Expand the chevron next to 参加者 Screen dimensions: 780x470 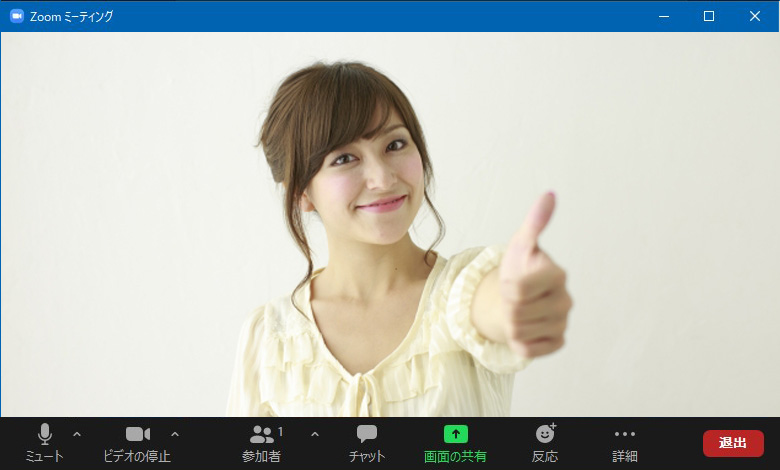point(315,434)
